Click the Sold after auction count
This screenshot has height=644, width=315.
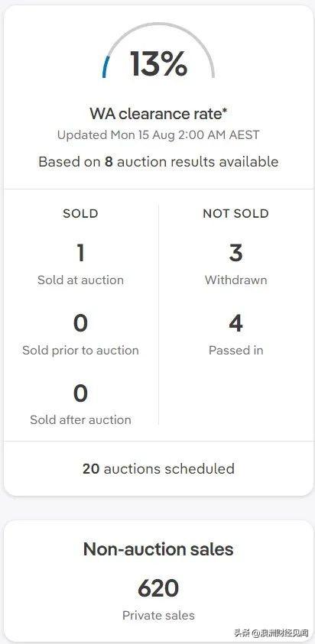pyautogui.click(x=80, y=393)
